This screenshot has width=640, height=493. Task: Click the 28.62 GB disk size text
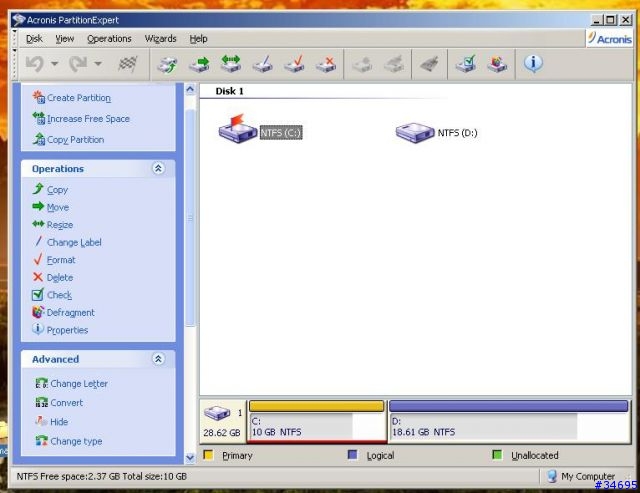coord(222,433)
